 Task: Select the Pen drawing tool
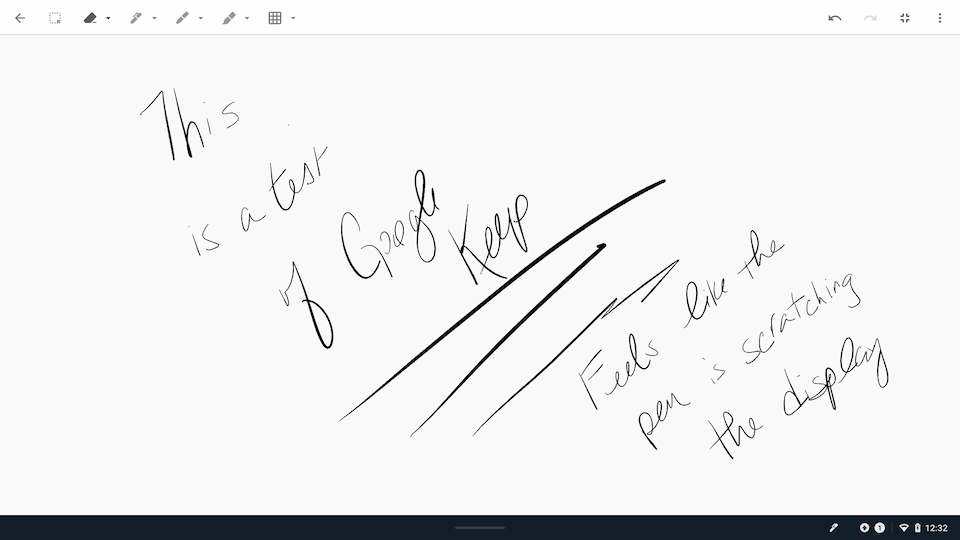point(136,18)
